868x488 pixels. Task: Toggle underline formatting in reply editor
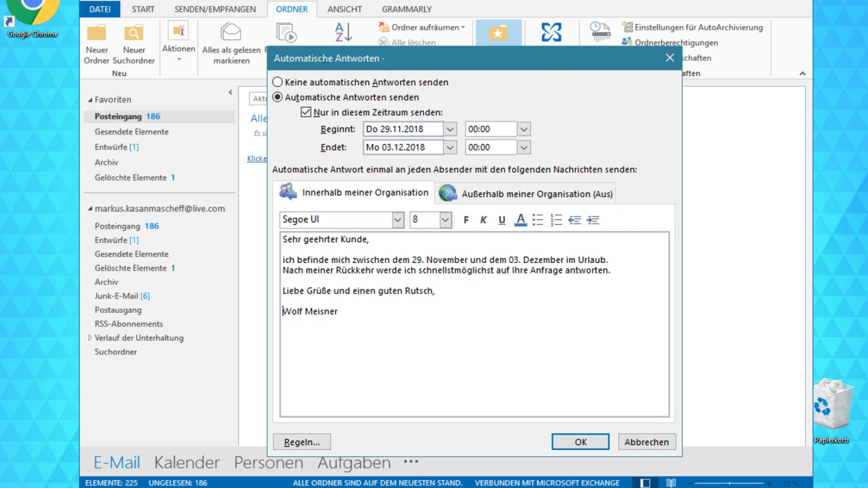502,220
